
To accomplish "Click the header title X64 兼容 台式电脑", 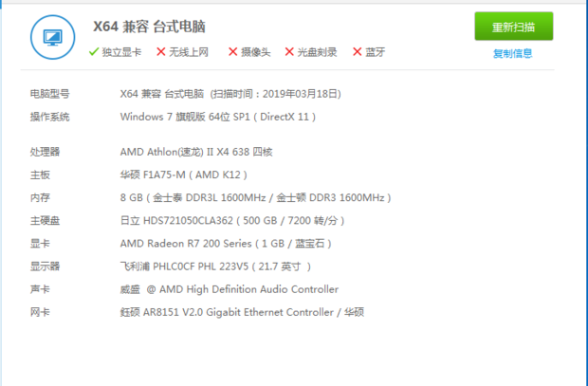I will 149,27.
